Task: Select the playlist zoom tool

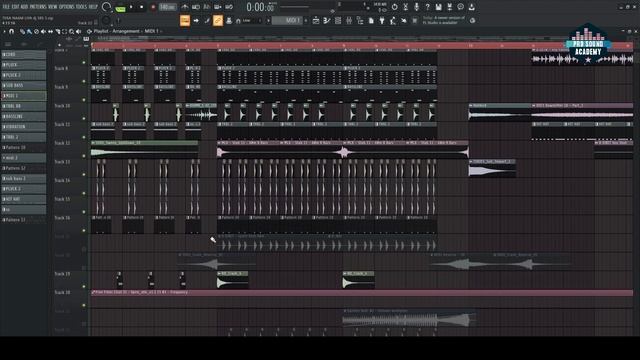Action: [71, 31]
